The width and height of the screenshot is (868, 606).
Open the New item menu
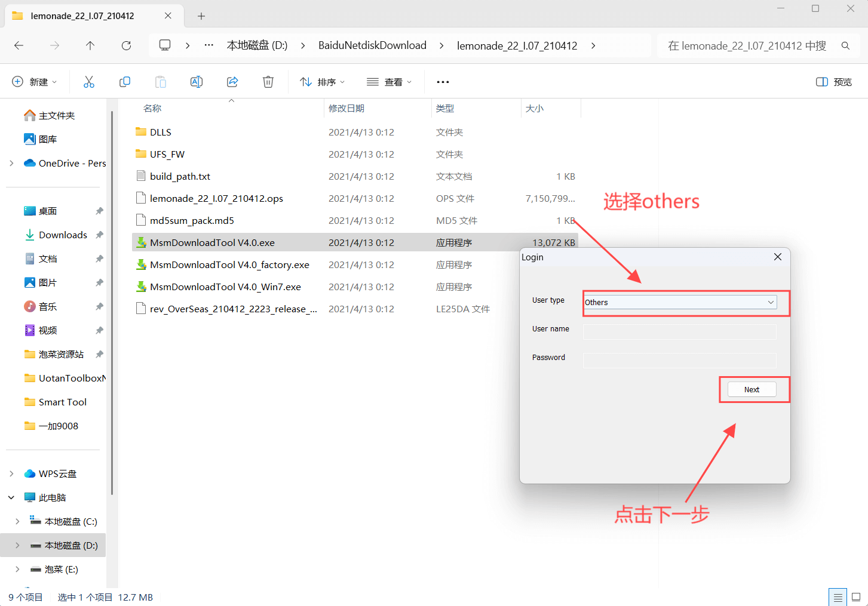coord(35,82)
